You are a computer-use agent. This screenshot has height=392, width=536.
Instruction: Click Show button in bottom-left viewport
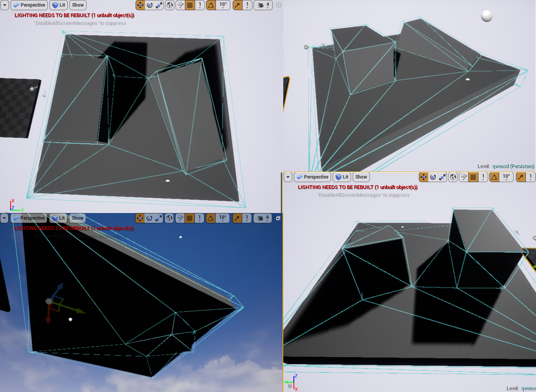click(77, 218)
